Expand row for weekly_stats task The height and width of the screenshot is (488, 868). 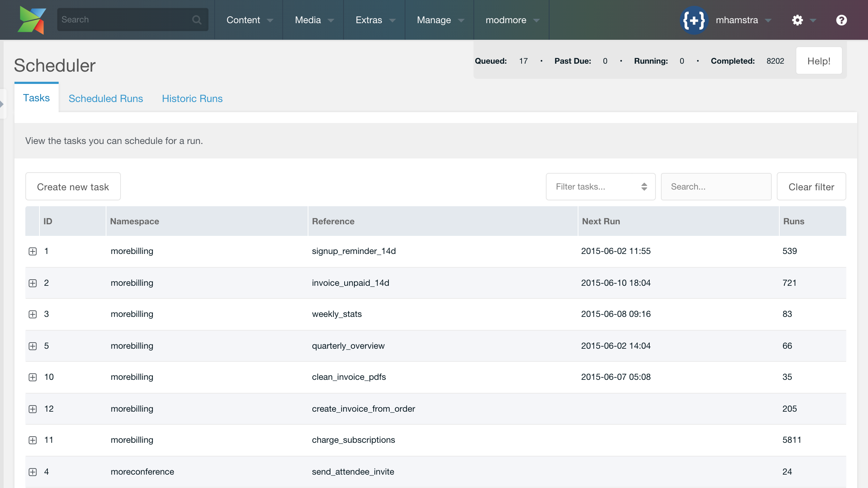coord(33,314)
